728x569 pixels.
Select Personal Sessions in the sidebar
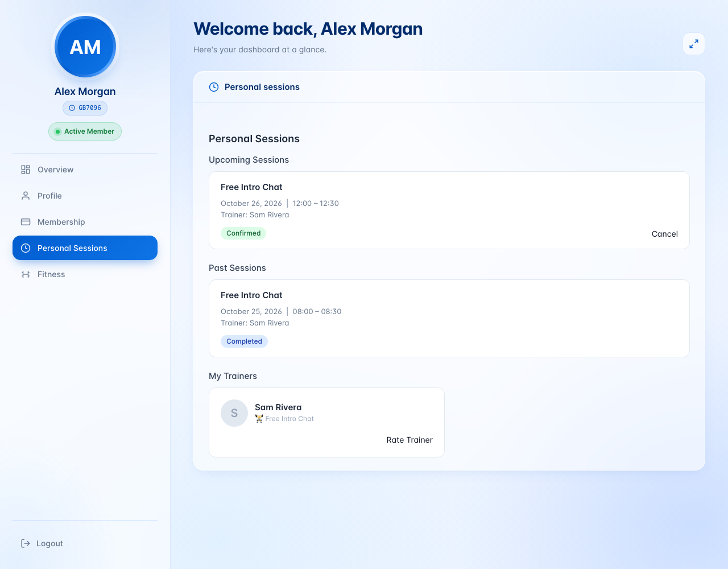[x=85, y=248]
